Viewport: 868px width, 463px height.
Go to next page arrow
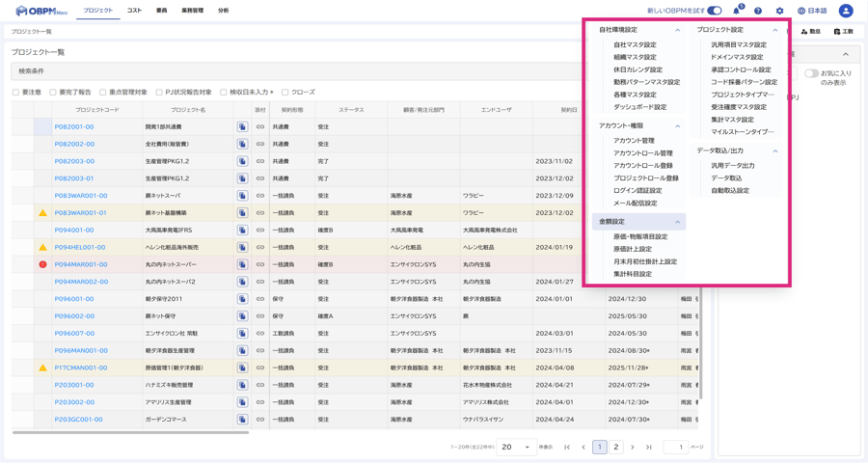pyautogui.click(x=633, y=447)
